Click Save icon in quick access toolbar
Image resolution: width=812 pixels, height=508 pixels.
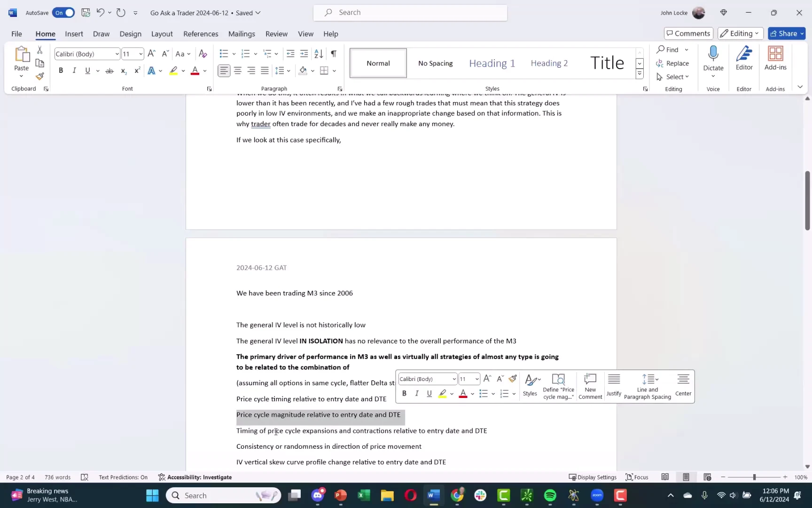point(86,13)
